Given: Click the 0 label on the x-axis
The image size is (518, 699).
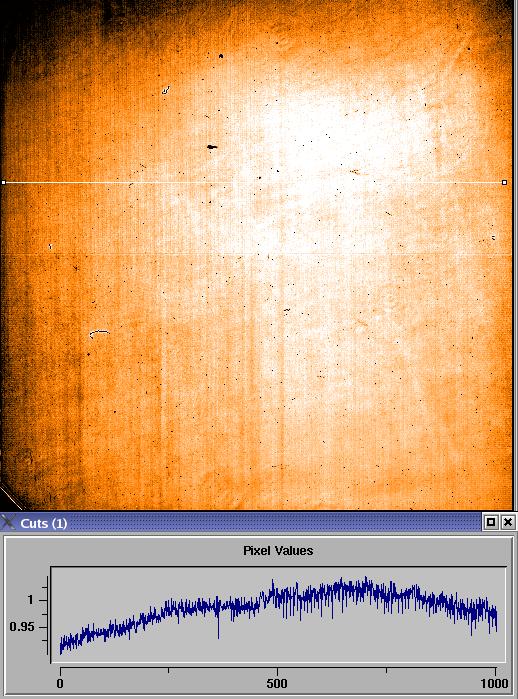Looking at the screenshot, I should tap(60, 683).
